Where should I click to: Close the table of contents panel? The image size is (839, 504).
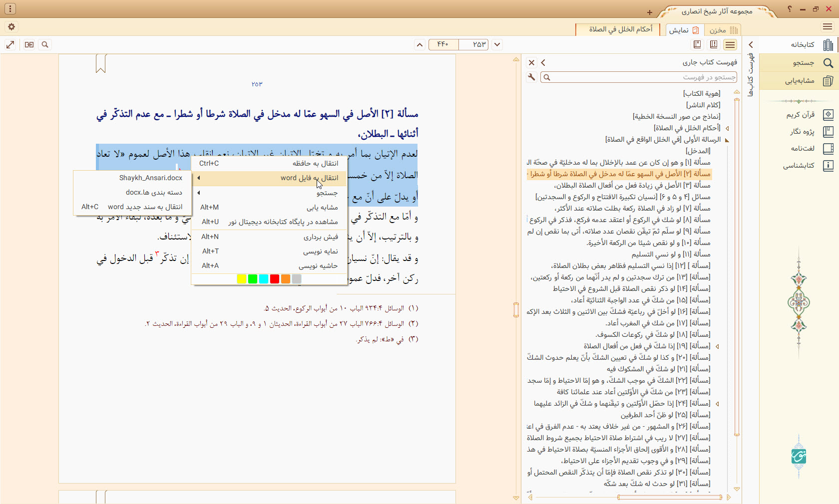531,63
